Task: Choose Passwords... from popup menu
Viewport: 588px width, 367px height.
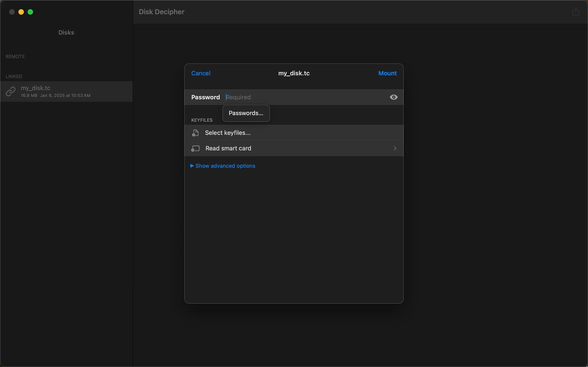Action: pos(246,113)
